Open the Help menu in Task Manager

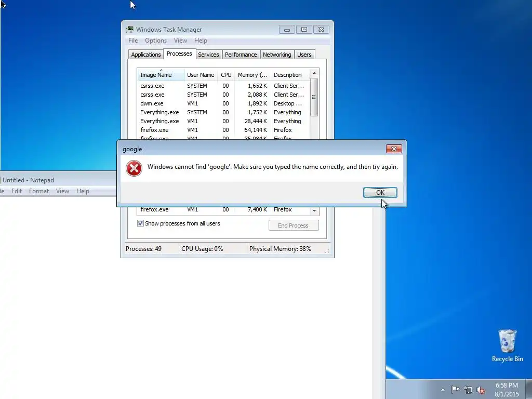[x=201, y=41]
